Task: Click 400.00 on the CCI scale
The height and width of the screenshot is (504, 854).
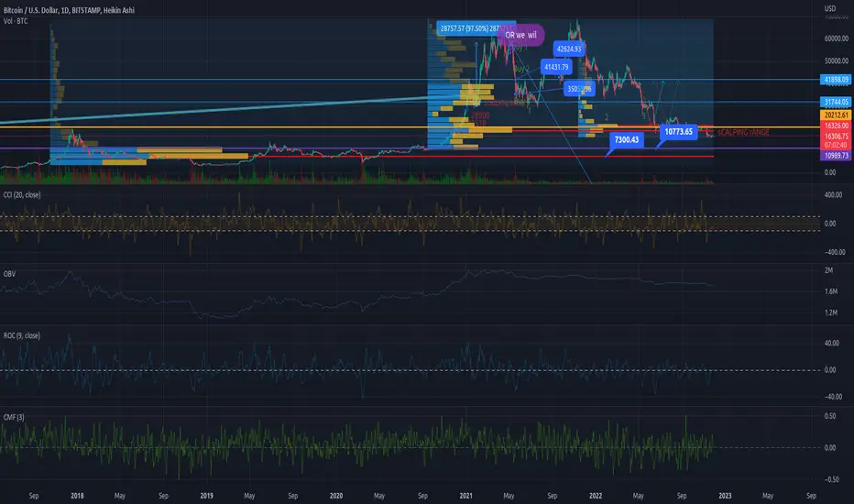Action: coord(833,194)
